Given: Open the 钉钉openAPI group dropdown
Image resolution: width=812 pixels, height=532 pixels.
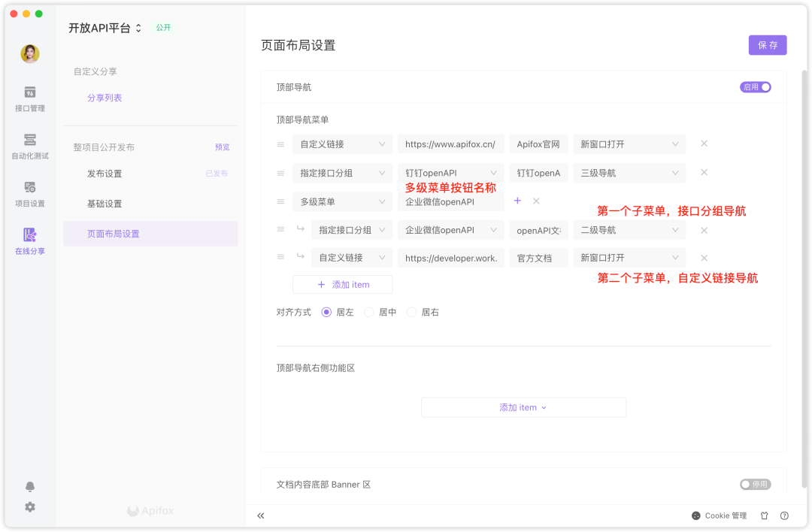Looking at the screenshot, I should point(450,174).
